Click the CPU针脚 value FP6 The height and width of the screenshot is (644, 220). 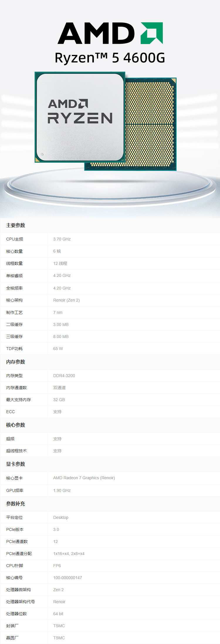57,566
